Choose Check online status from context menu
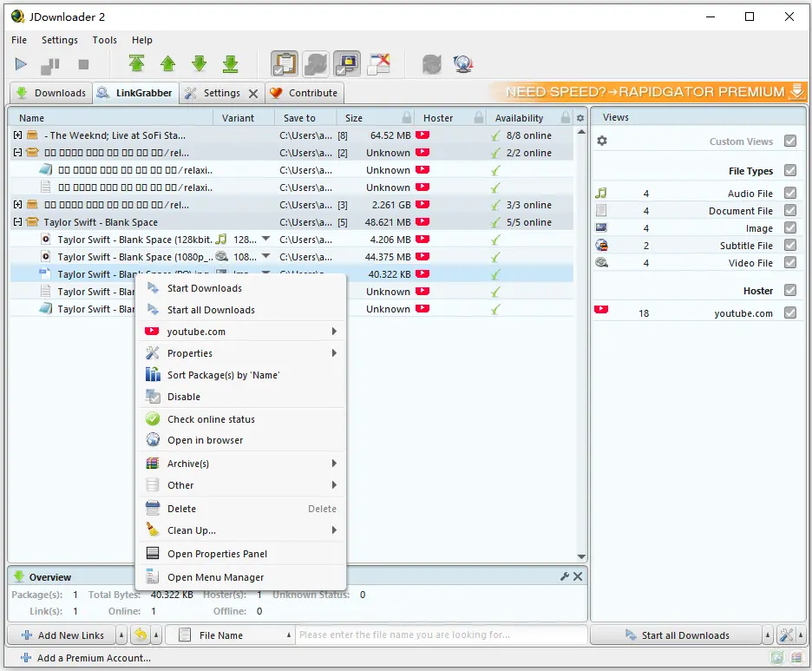Viewport: 812px width, 671px height. click(x=241, y=418)
